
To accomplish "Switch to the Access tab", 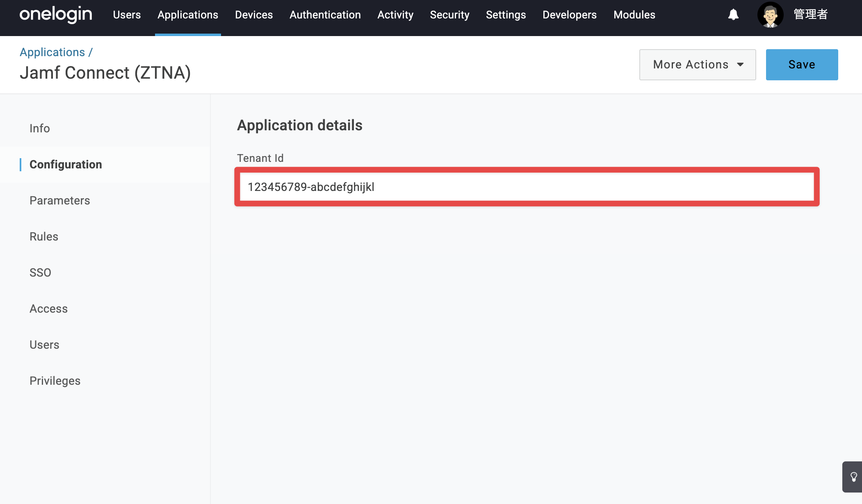I will 49,309.
